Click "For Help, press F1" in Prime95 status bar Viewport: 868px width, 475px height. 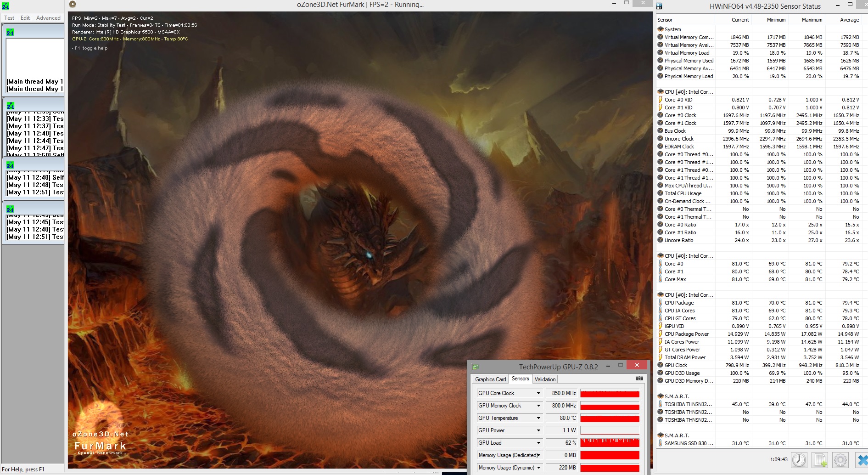point(23,469)
